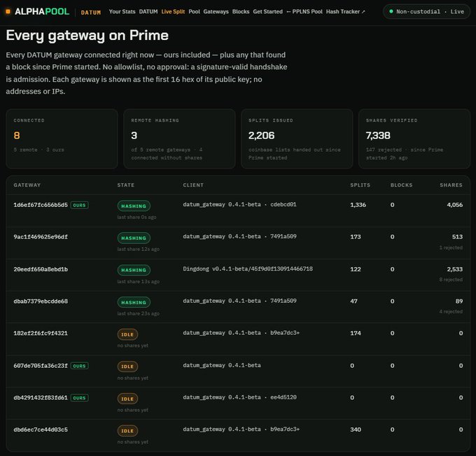Click the SHARES column header
Screen dimensions: 476x456
tap(451, 185)
